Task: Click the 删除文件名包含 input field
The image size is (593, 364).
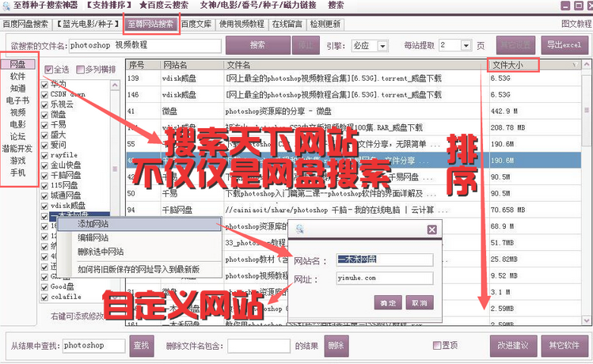Action: tap(259, 346)
